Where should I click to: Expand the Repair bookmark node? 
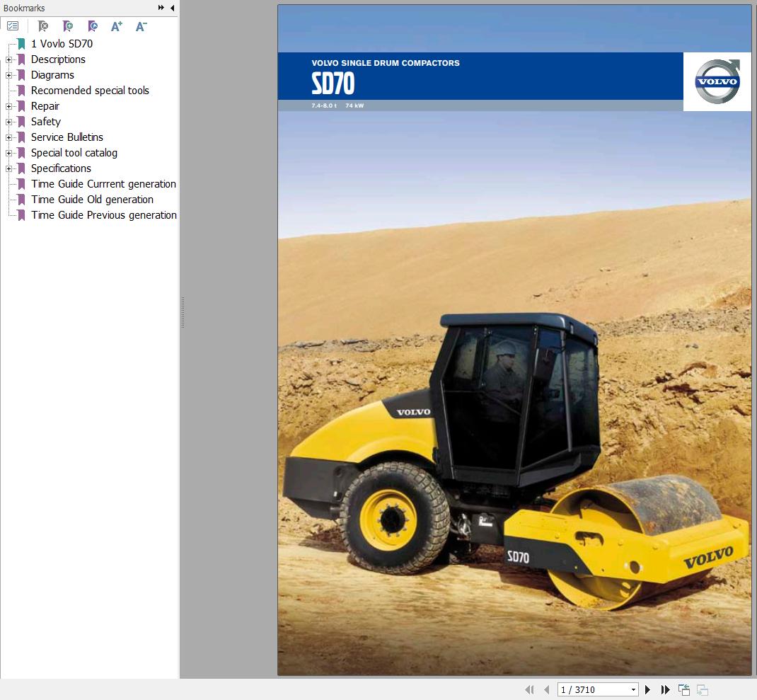coord(8,106)
